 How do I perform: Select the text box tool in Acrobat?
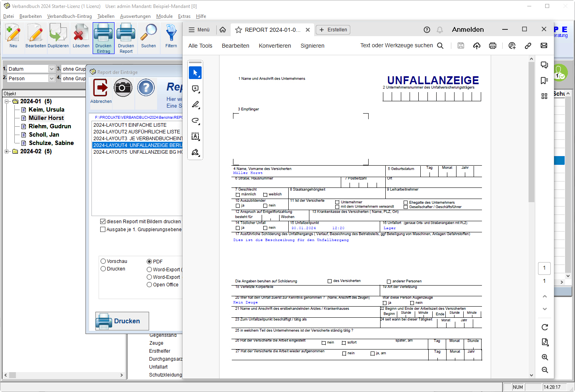click(195, 136)
